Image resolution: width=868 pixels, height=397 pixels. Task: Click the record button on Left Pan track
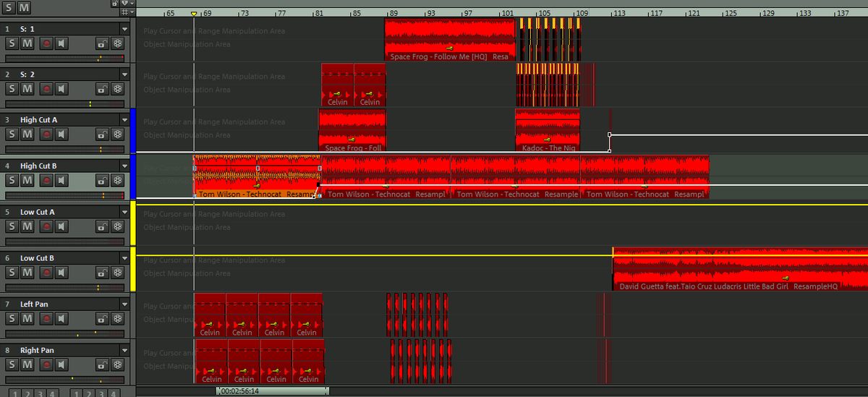pyautogui.click(x=46, y=319)
